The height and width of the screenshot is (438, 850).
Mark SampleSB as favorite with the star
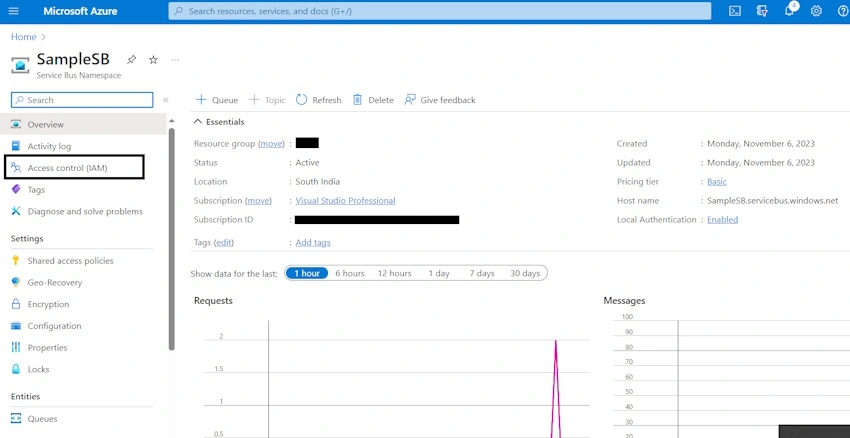tap(153, 60)
